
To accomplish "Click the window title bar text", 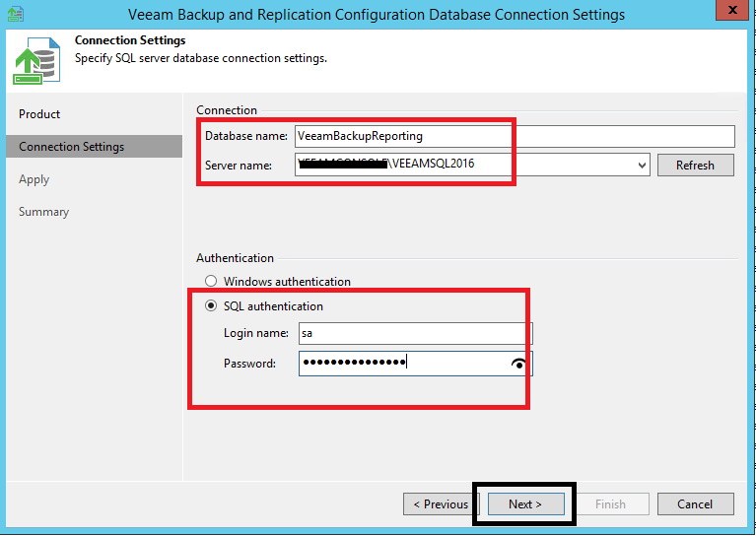I will [377, 15].
